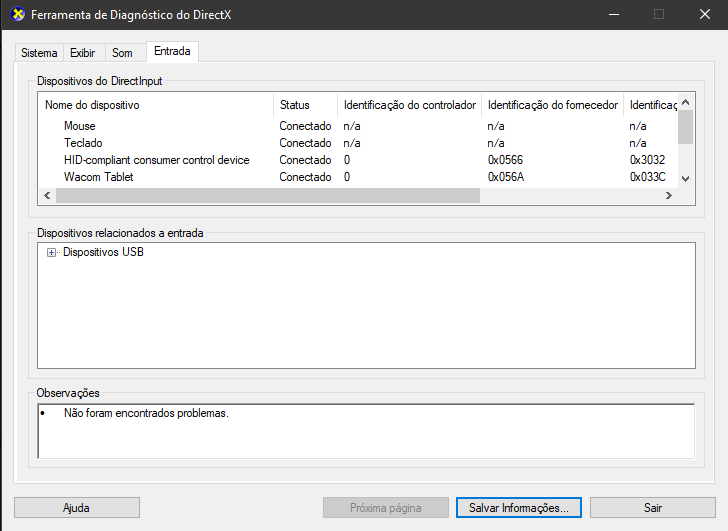Click the Identificação do controlador column header
The height and width of the screenshot is (531, 728).
[x=410, y=105]
